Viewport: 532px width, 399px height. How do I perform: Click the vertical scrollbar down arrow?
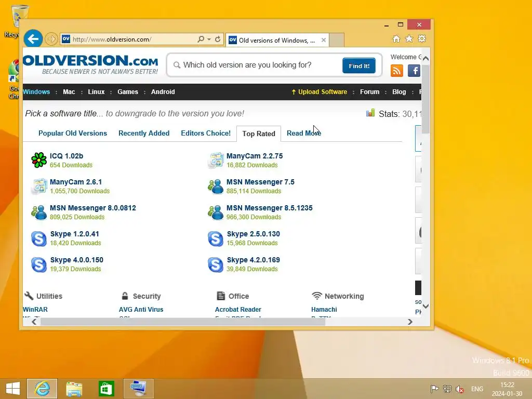click(426, 306)
